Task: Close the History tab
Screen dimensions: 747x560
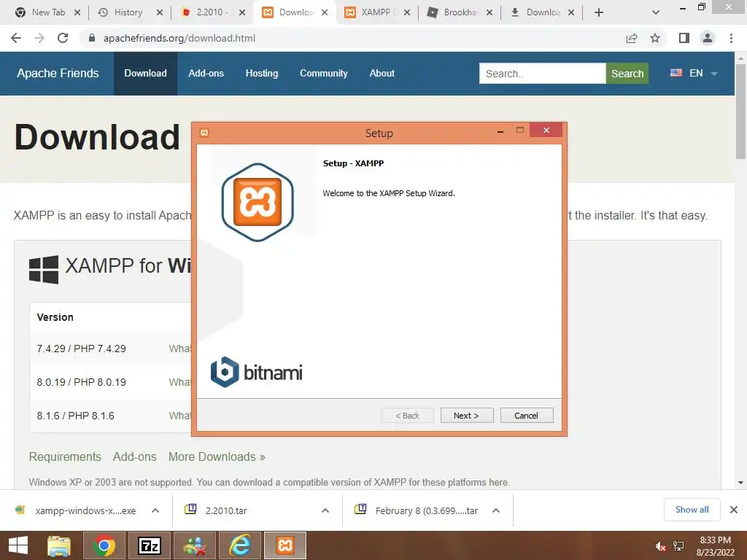Action: pos(160,12)
